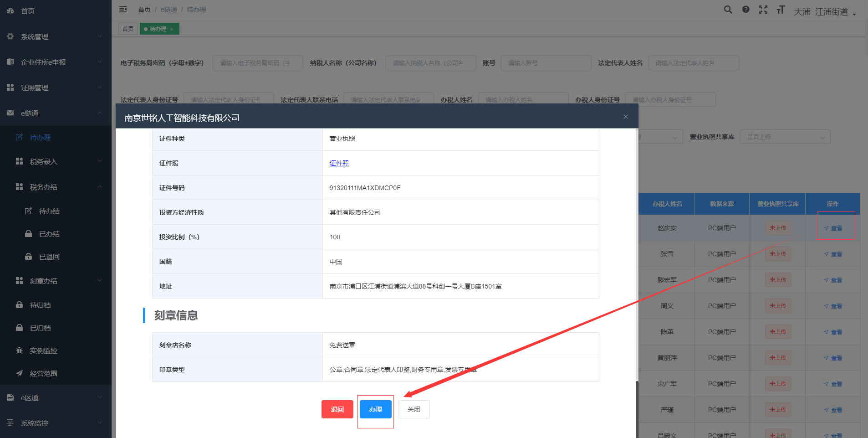Click 查看 in the 张雪 row
Image resolution: width=868 pixels, height=438 pixels.
833,254
